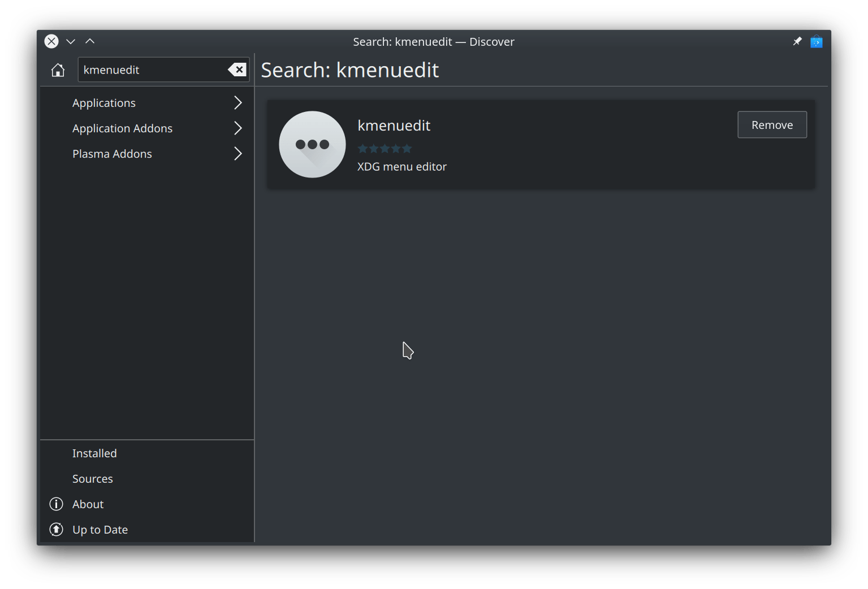
Task: Expand the Plasma Addons category arrow
Action: 238,154
